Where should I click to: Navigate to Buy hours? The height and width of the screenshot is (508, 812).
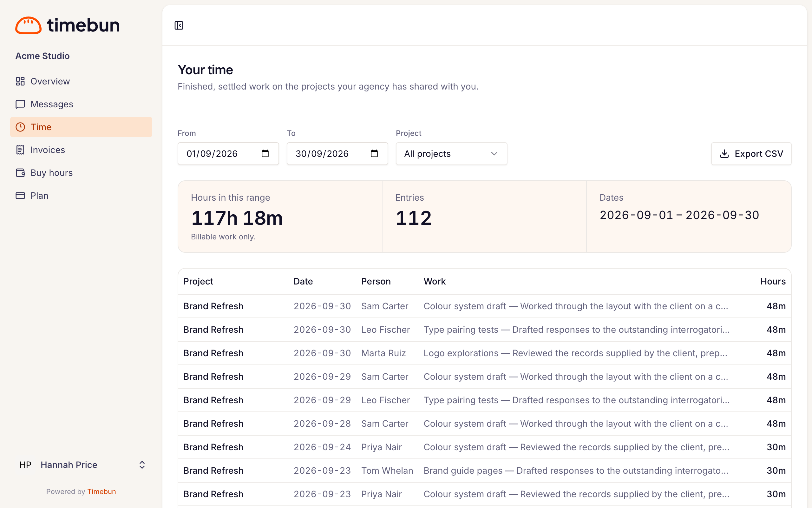tap(81, 173)
